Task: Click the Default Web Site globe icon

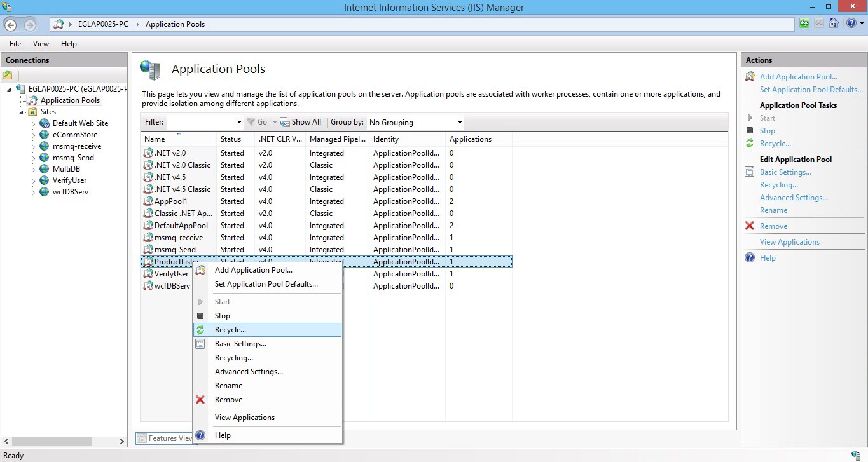Action: [x=45, y=123]
